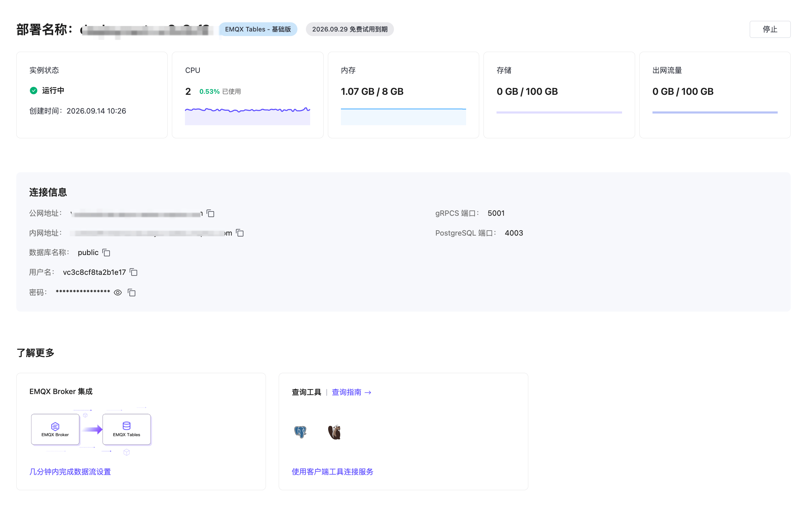Copy the public address (公网地址)
Viewport: 795px width, 532px height.
point(210,213)
